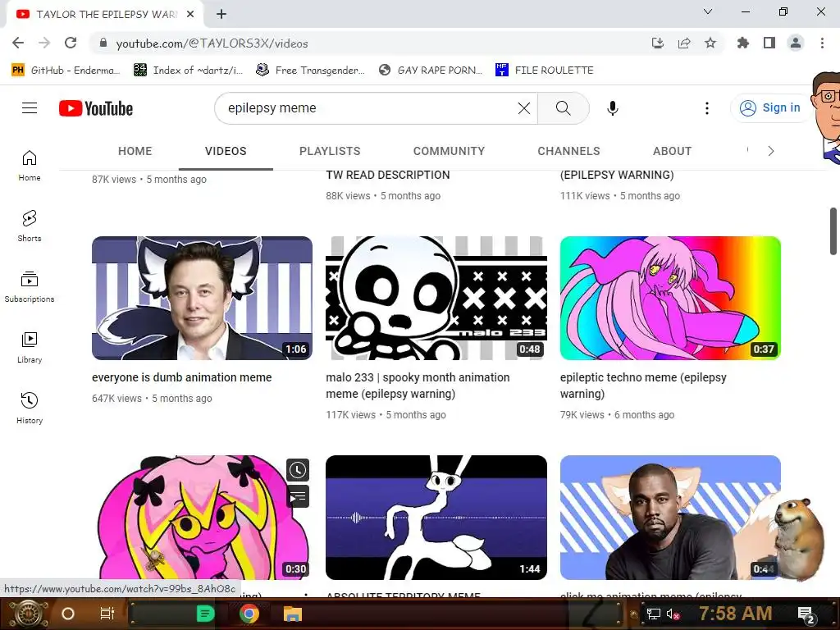Image resolution: width=840 pixels, height=630 pixels.
Task: Switch to the PLAYLISTS tab
Action: 330,151
